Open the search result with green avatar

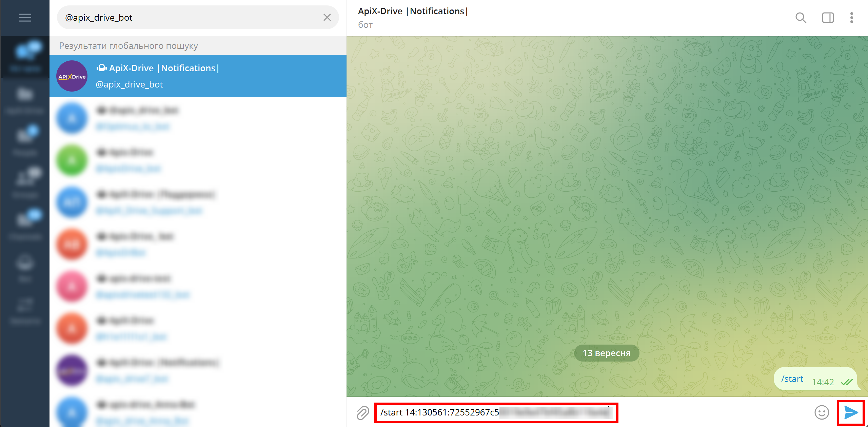click(198, 160)
